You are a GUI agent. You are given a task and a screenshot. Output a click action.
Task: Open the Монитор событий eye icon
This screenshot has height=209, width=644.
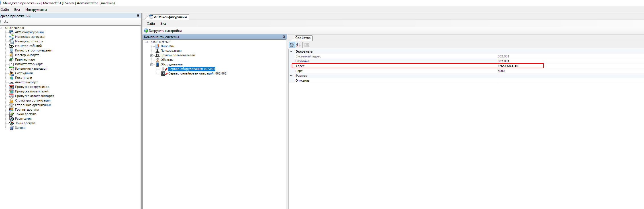click(11, 46)
